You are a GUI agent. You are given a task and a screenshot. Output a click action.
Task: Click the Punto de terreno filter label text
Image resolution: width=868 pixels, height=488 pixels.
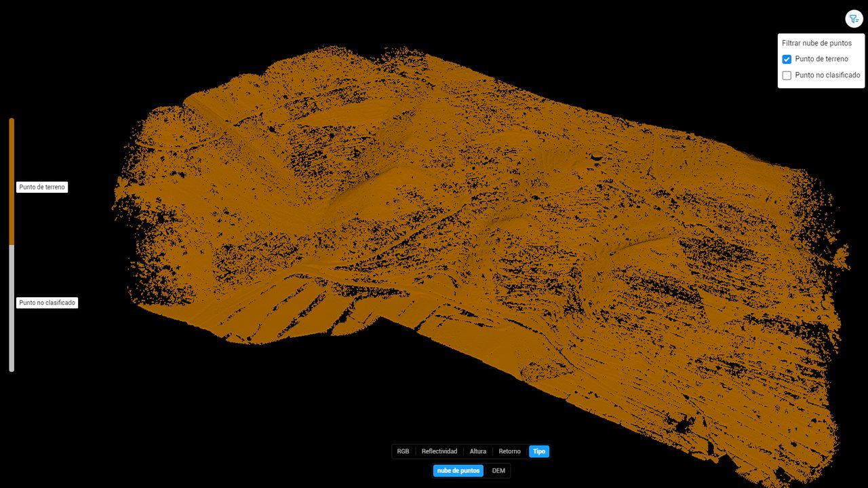(x=821, y=59)
